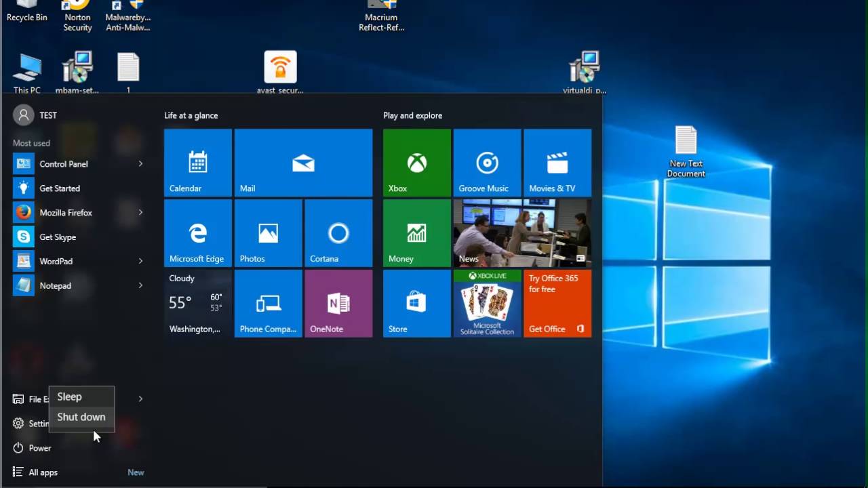Image resolution: width=868 pixels, height=488 pixels.
Task: Open the Cloudy Washington weather tile
Action: 197,304
